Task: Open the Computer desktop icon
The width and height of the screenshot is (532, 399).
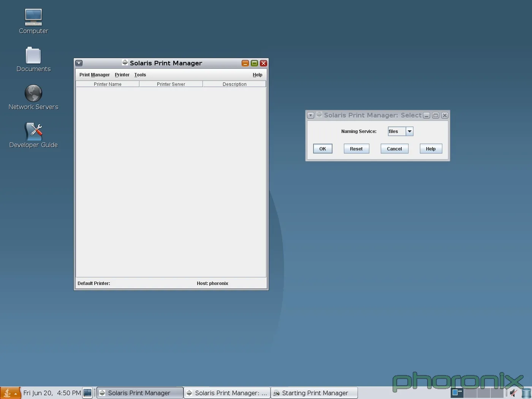Action: (33, 21)
